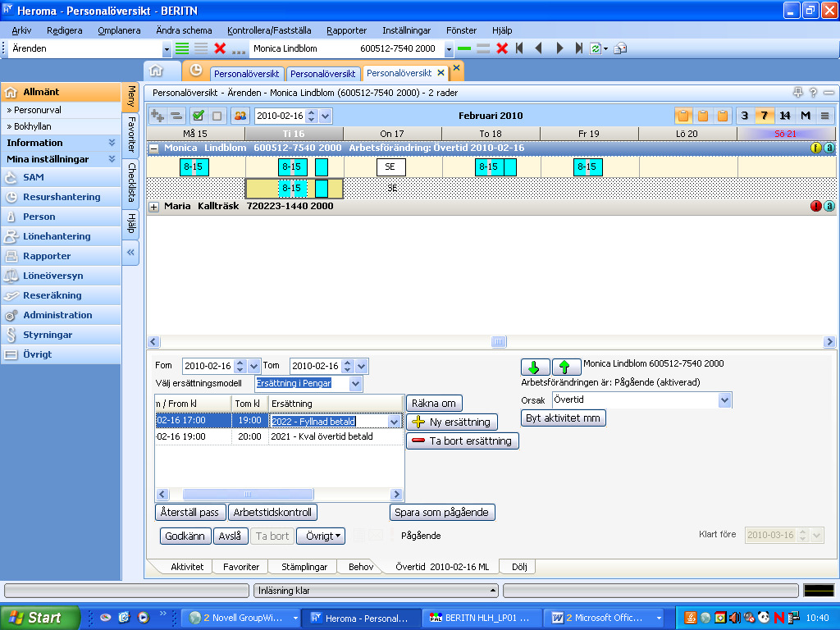Image resolution: width=840 pixels, height=630 pixels.
Task: Click the green lines icon next to Ärenden
Action: 182,48
